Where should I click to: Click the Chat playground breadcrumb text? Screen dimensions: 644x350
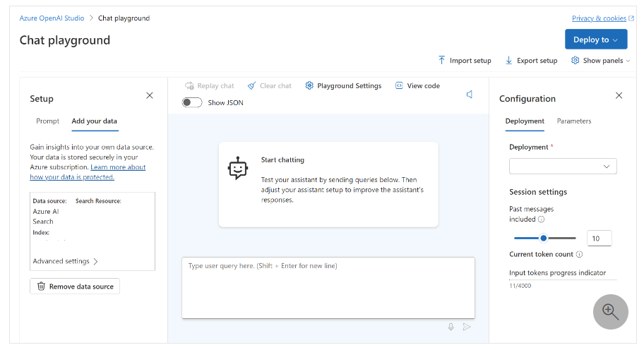[124, 18]
